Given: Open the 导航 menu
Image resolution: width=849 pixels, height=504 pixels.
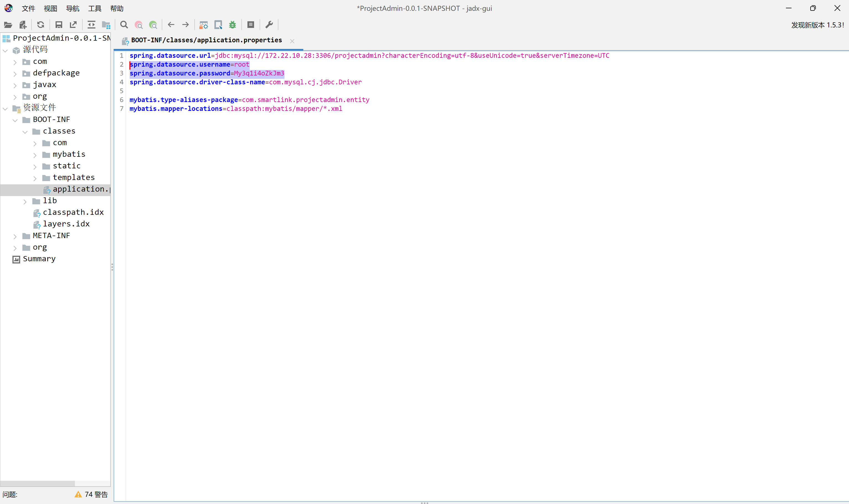Looking at the screenshot, I should tap(72, 9).
